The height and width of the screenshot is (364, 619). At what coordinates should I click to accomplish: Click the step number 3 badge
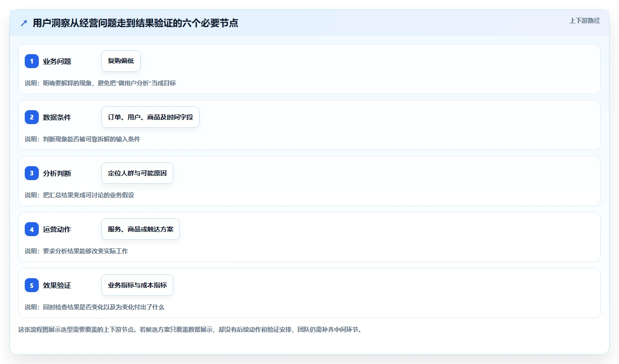(32, 173)
